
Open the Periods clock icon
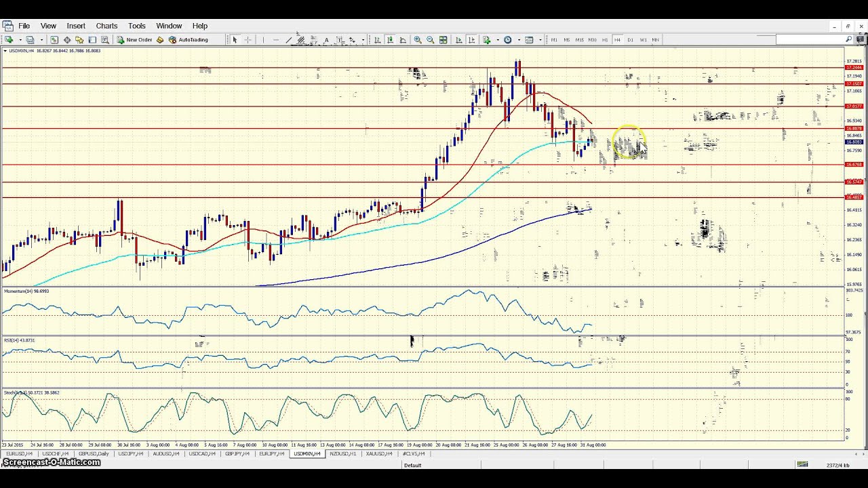pos(508,40)
